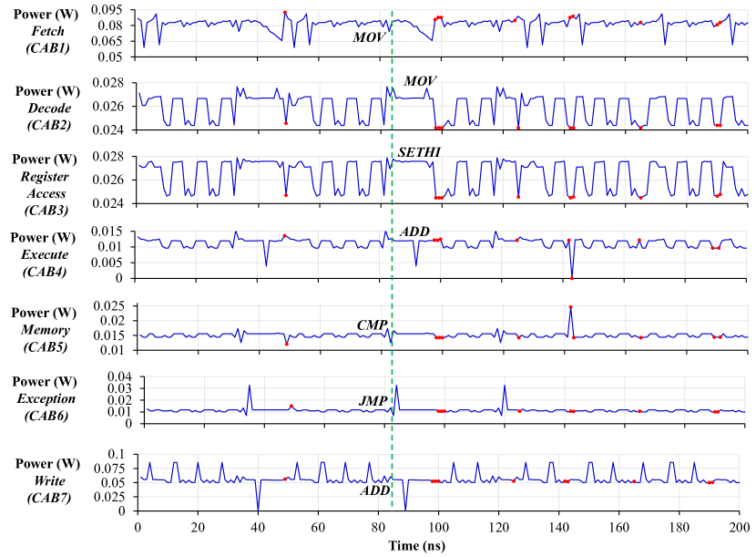
Task: Click the (CAB7) label
Action: [x=49, y=498]
